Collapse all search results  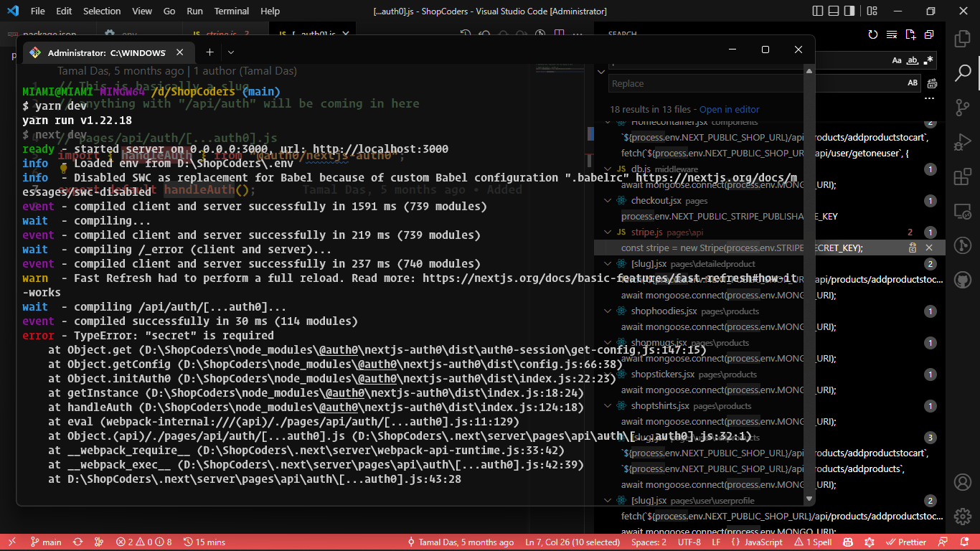[929, 34]
